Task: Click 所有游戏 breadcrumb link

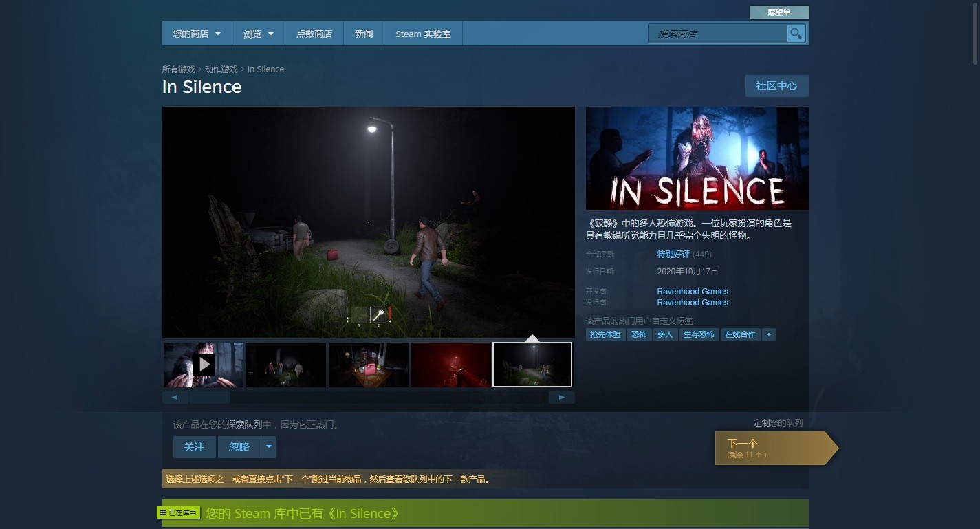Action: tap(179, 69)
